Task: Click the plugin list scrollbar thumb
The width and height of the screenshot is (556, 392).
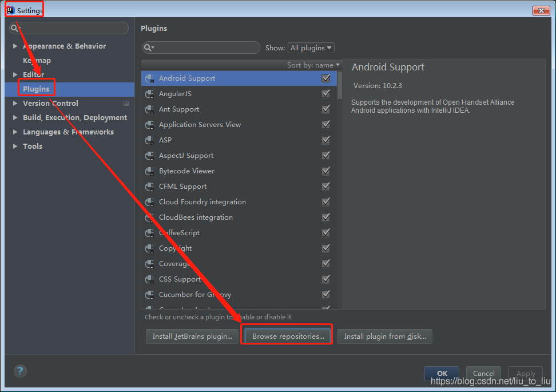Action: tap(340, 85)
